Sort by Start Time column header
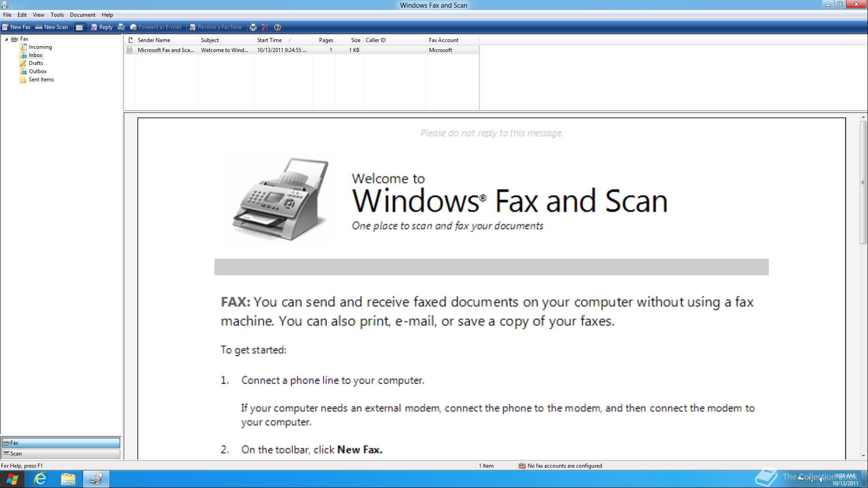The height and width of the screenshot is (488, 868). point(283,40)
